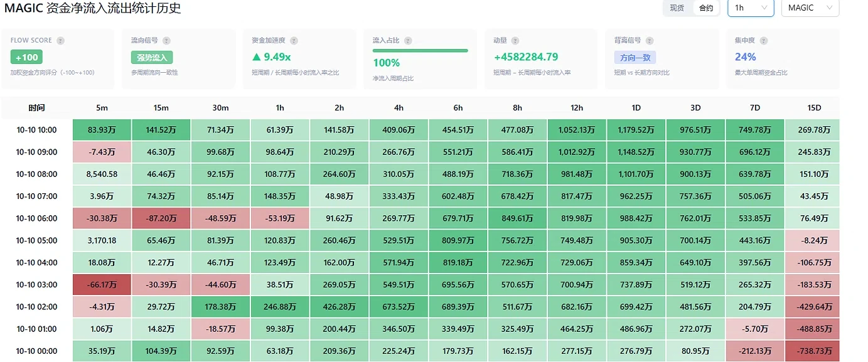Image resolution: width=868 pixels, height=362 pixels.
Task: Click the green +100 flow score badge
Action: 26,57
